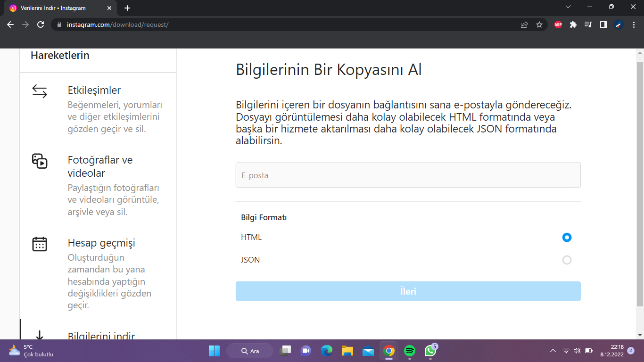Bookmark this page with star icon

click(x=539, y=25)
